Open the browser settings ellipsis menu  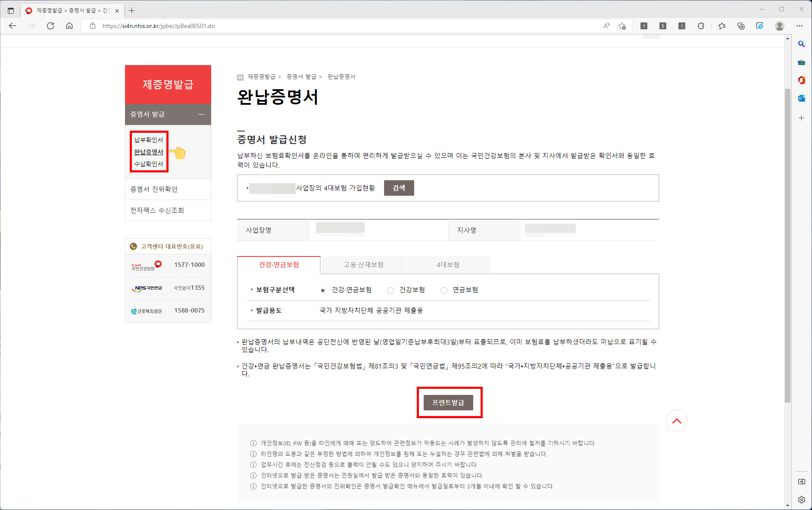[800, 26]
